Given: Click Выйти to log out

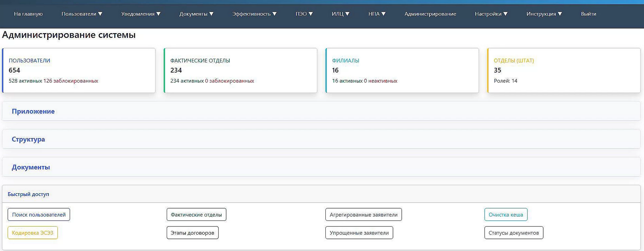Looking at the screenshot, I should (589, 14).
